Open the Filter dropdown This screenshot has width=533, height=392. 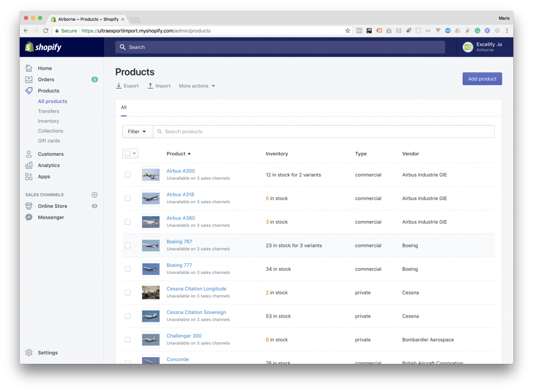[x=137, y=131]
